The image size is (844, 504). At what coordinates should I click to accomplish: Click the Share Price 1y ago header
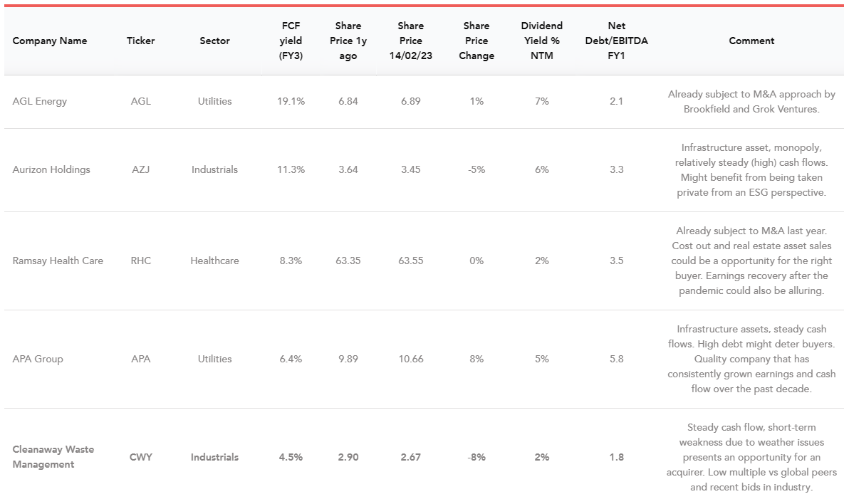(x=348, y=41)
